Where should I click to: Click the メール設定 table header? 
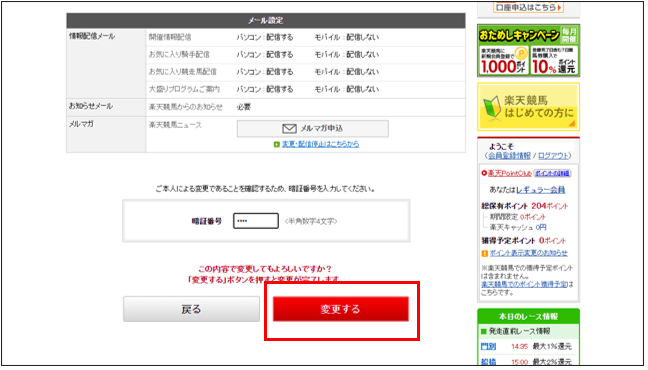click(x=266, y=20)
